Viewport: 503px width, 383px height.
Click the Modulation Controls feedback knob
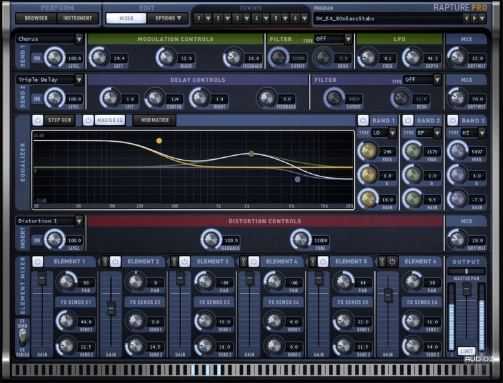click(232, 58)
